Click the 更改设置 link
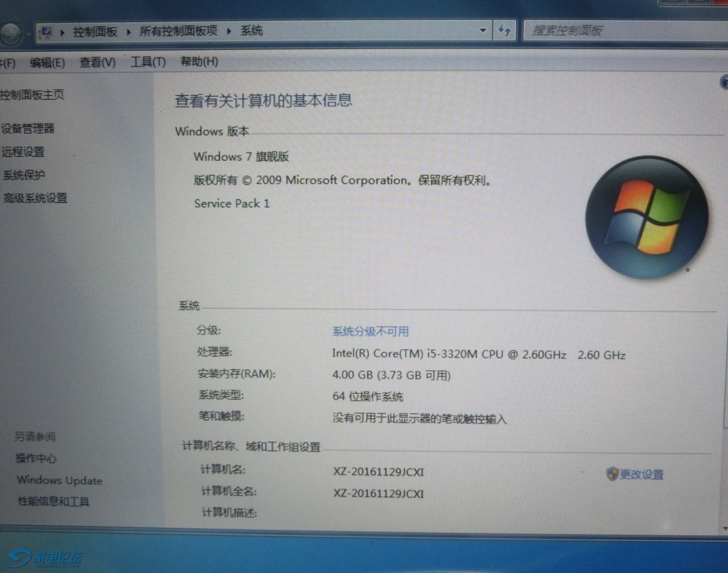The width and height of the screenshot is (728, 573). coord(641,474)
